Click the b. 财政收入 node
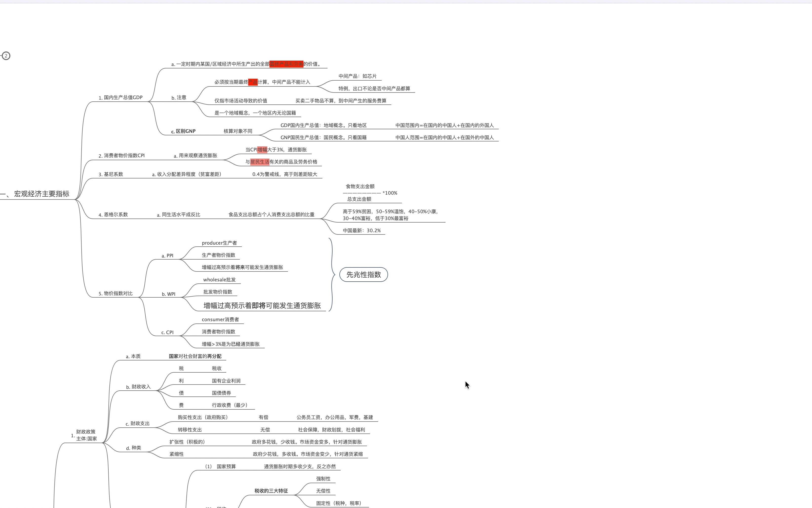The width and height of the screenshot is (812, 508). 138,387
